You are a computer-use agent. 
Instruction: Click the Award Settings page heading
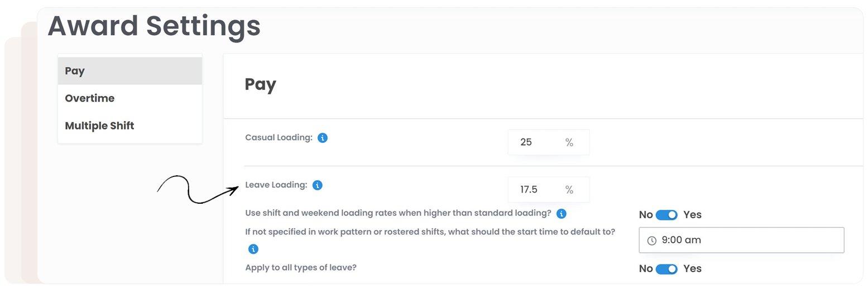click(154, 26)
